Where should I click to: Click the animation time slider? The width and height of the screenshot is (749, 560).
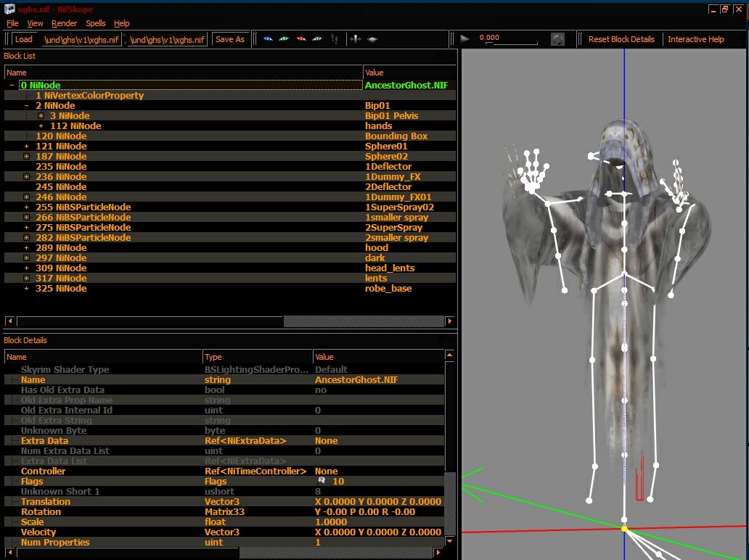[511, 44]
